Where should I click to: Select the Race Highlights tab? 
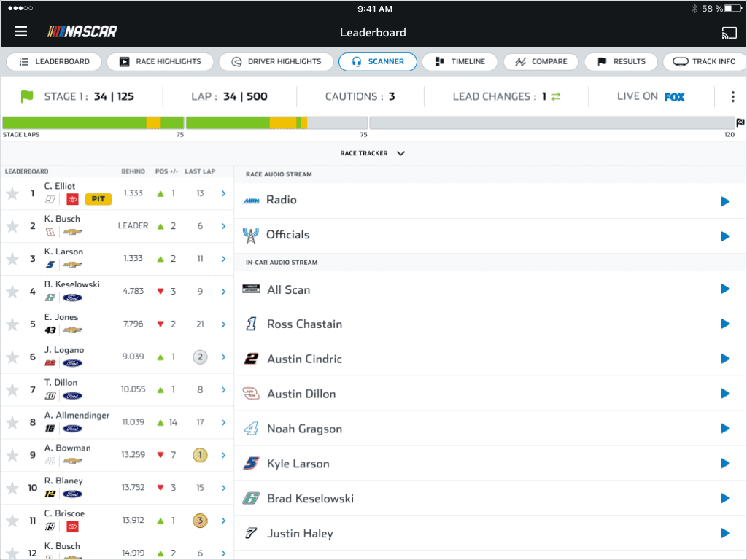(x=160, y=62)
